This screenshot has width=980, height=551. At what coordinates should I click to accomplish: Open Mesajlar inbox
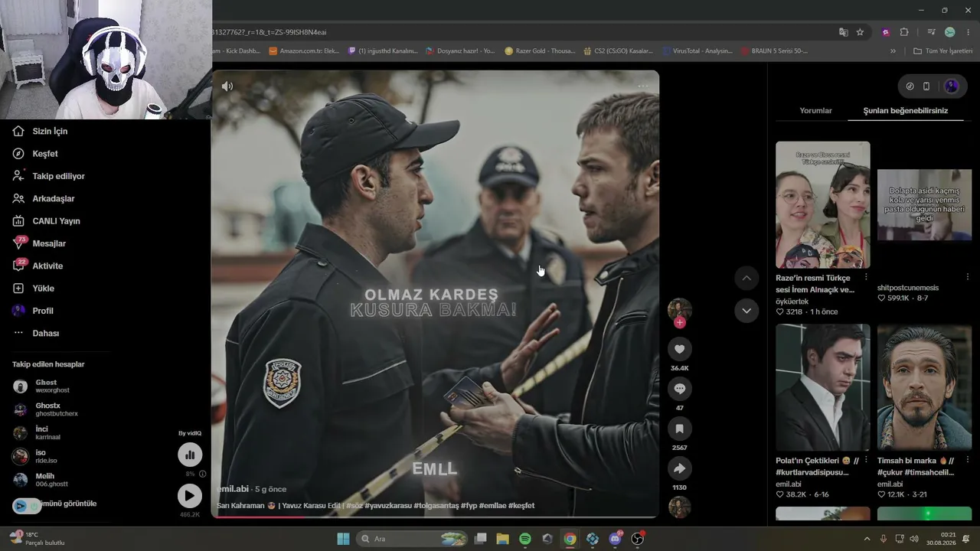pos(39,243)
